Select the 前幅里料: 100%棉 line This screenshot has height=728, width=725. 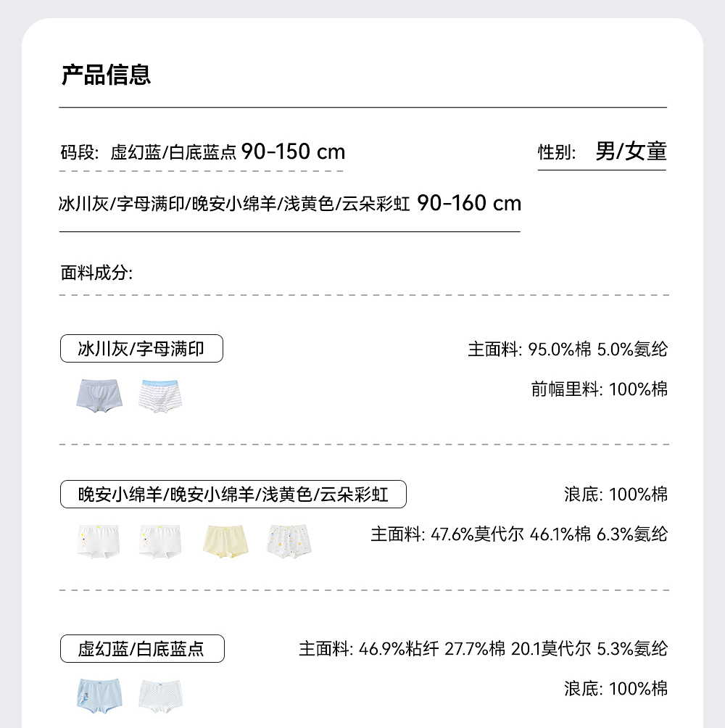[x=599, y=389]
